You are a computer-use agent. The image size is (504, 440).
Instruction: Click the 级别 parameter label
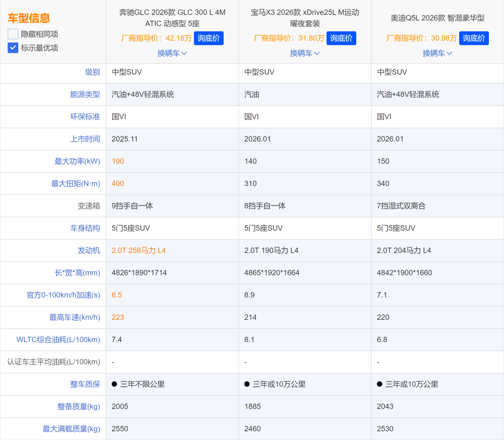click(x=93, y=72)
